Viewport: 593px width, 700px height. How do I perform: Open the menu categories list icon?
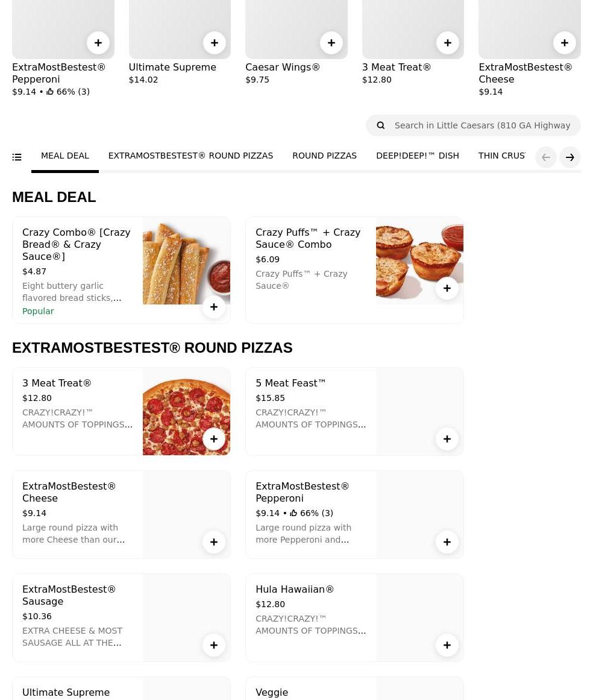pos(17,157)
